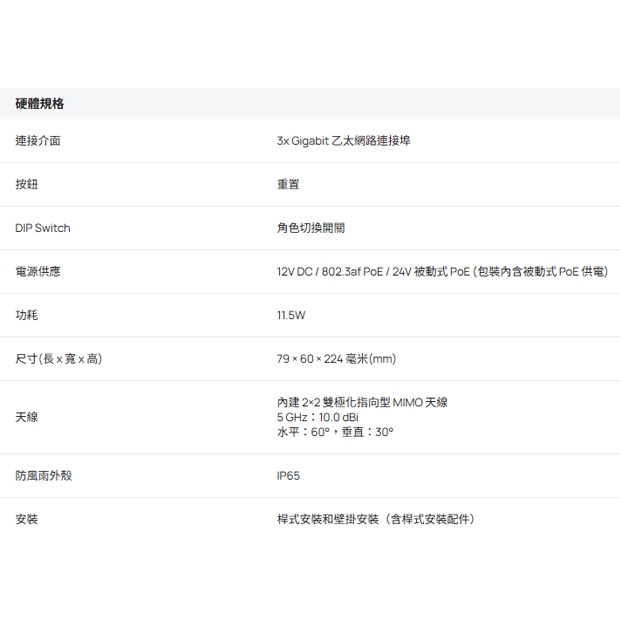Screen dimensions: 620x620
Task: Click the 重置 value text
Action: pos(288,184)
